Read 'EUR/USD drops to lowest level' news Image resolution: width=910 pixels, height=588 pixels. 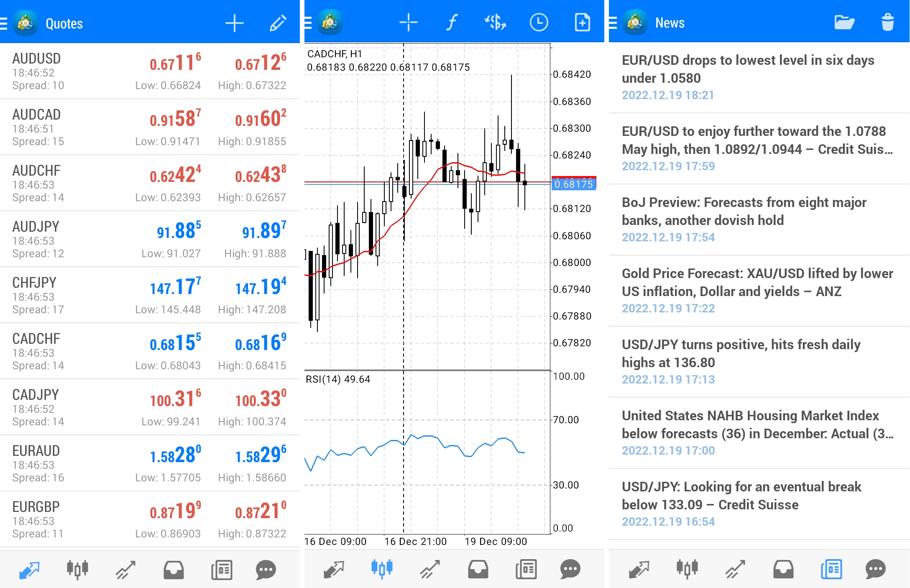pyautogui.click(x=759, y=77)
